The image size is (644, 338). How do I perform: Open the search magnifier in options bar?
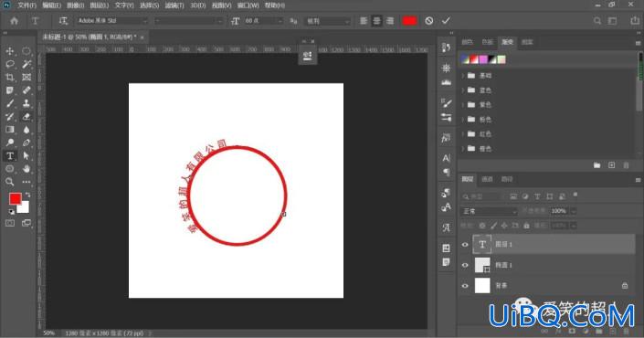pyautogui.click(x=597, y=21)
